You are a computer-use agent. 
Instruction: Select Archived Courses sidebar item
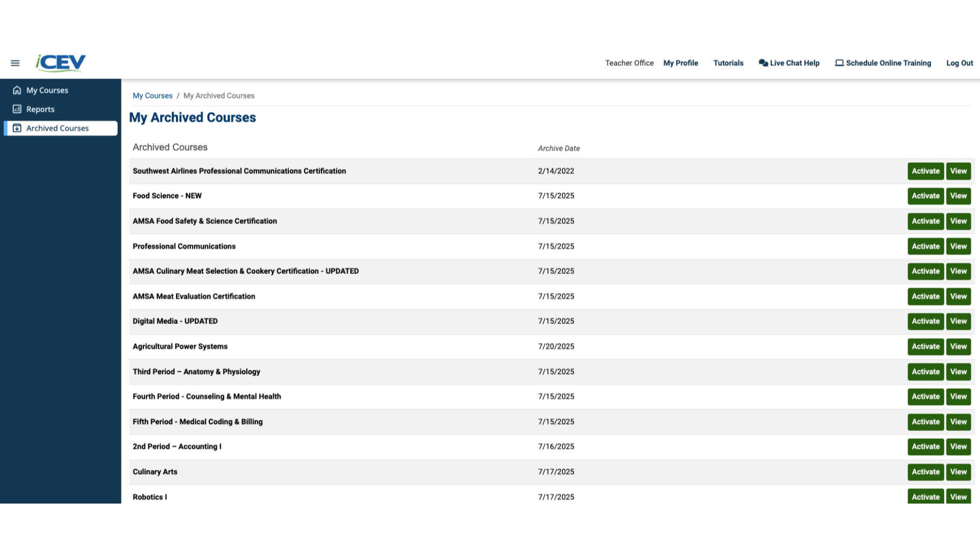(61, 128)
